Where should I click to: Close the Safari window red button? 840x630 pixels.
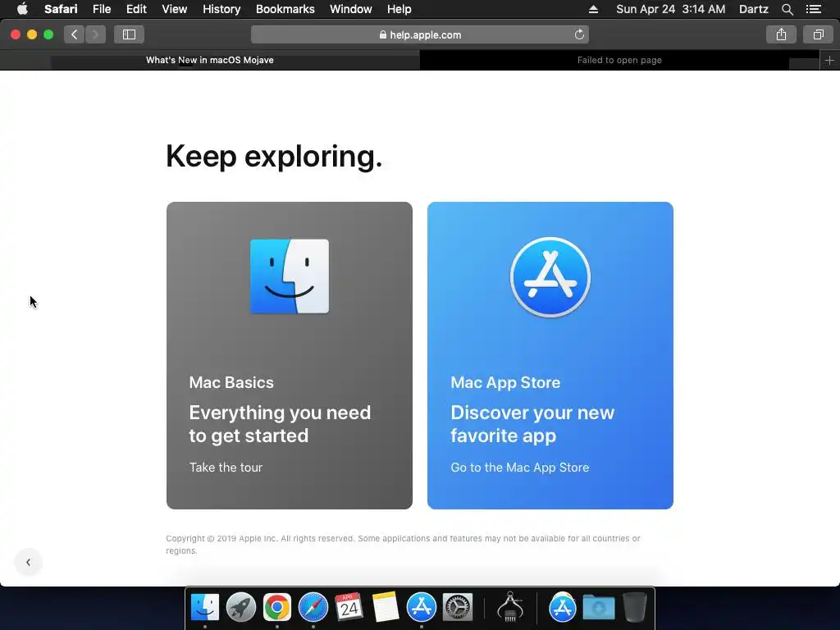16,34
